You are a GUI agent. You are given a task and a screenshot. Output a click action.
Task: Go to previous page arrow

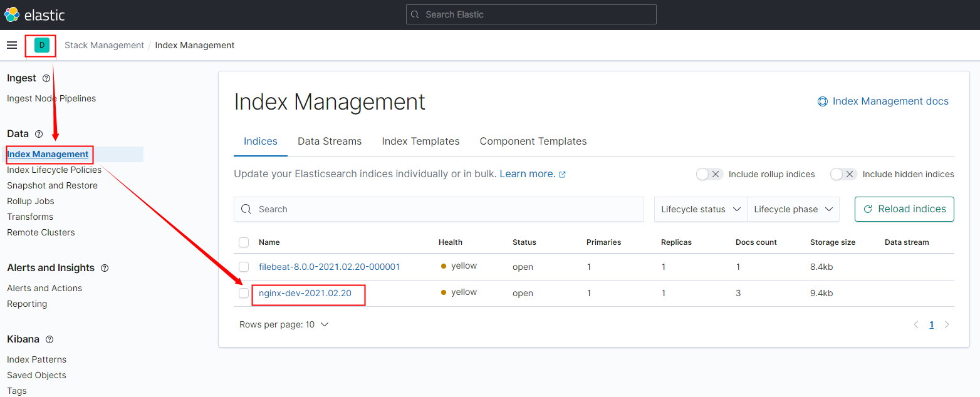coord(916,324)
